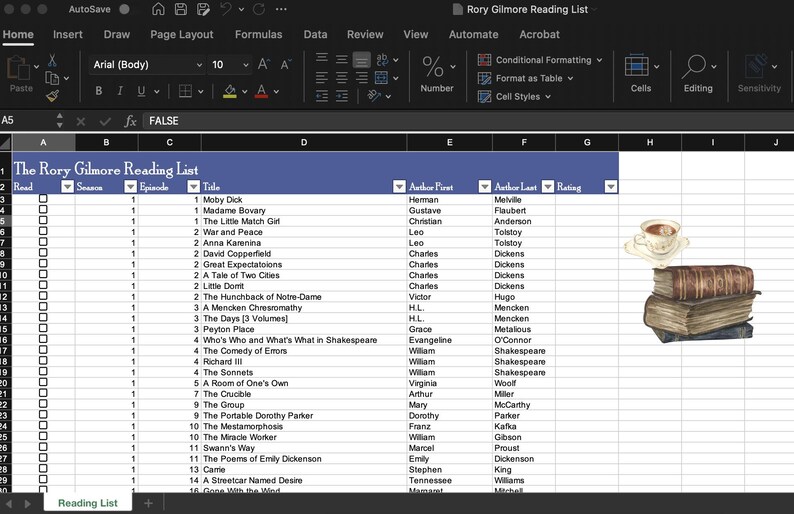Click the Orientation text angle icon
The height and width of the screenshot is (514, 794).
[374, 96]
